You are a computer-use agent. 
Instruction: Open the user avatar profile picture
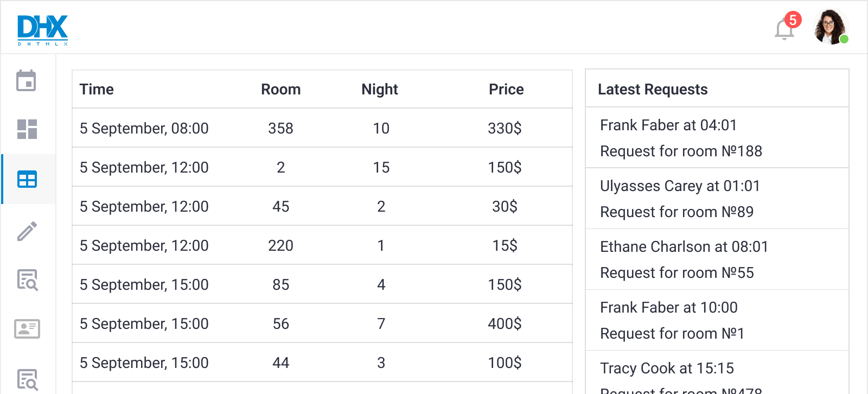click(x=830, y=27)
